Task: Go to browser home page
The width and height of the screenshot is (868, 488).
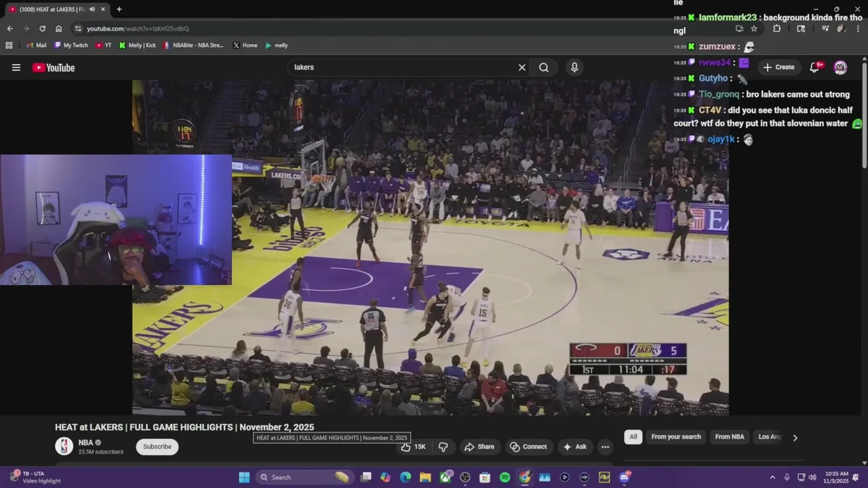Action: click(58, 28)
